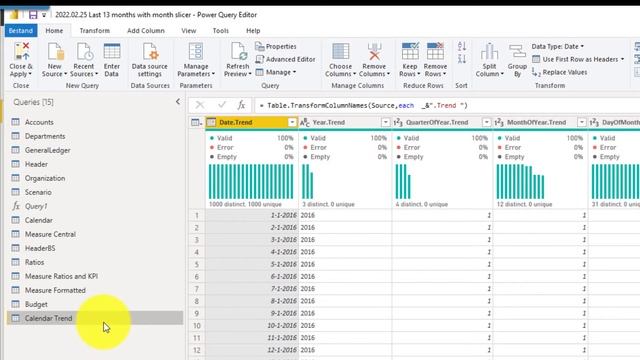The image size is (640, 360).
Task: Select the GeneralLedger query
Action: point(95,150)
